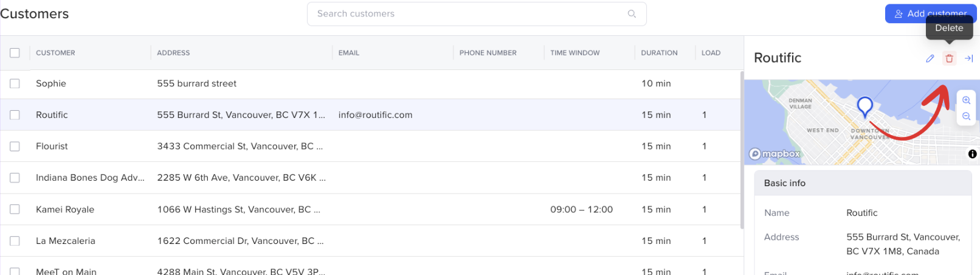Click the Duration column header
The image size is (980, 275).
659,53
